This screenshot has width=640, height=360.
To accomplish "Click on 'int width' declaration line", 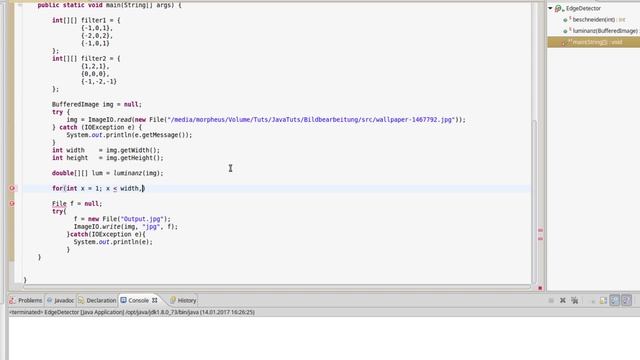I will tap(106, 150).
